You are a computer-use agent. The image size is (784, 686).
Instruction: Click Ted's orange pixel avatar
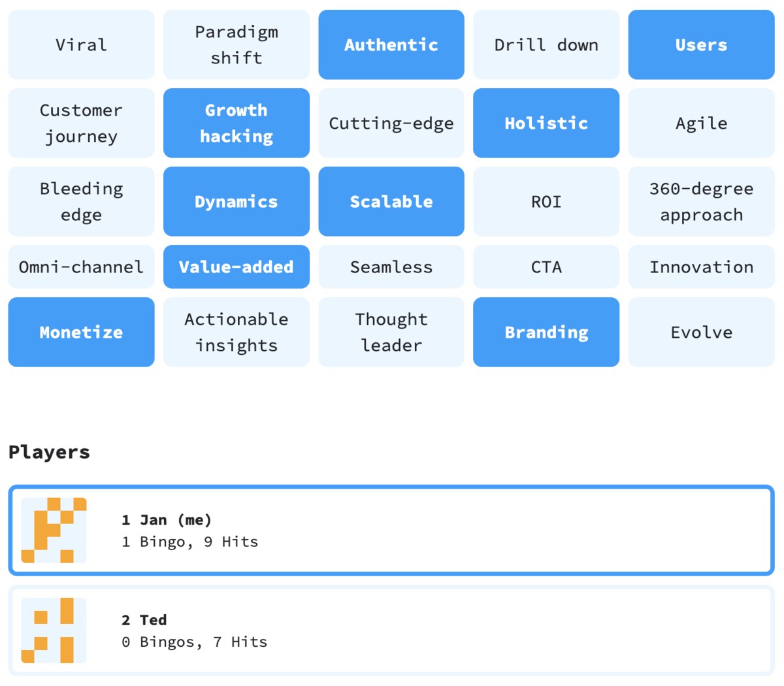[54, 630]
